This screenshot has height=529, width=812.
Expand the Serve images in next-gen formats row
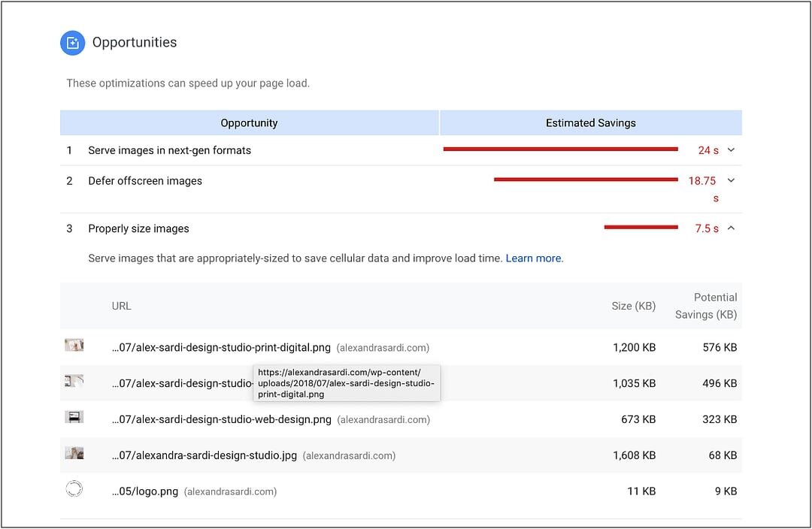click(731, 150)
